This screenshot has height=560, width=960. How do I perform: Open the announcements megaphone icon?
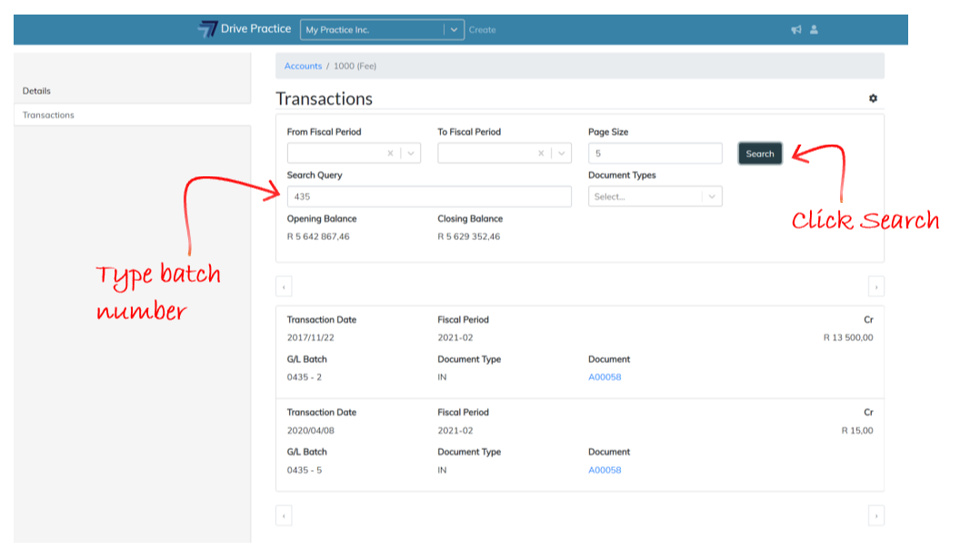tap(795, 30)
